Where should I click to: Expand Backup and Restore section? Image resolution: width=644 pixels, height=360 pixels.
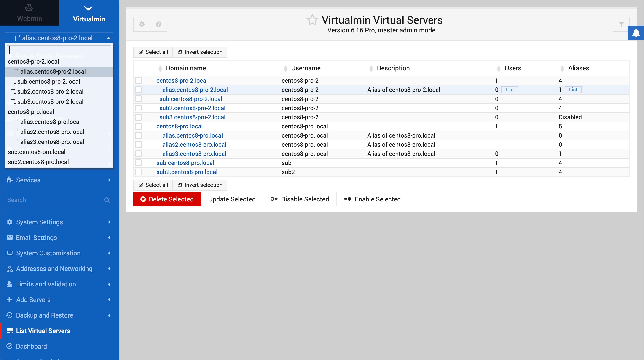[109, 315]
